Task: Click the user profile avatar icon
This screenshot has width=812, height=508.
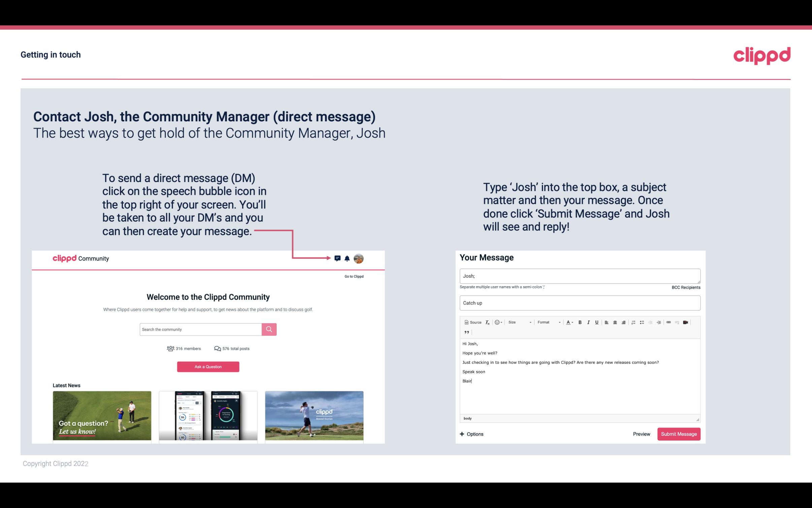Action: click(358, 258)
